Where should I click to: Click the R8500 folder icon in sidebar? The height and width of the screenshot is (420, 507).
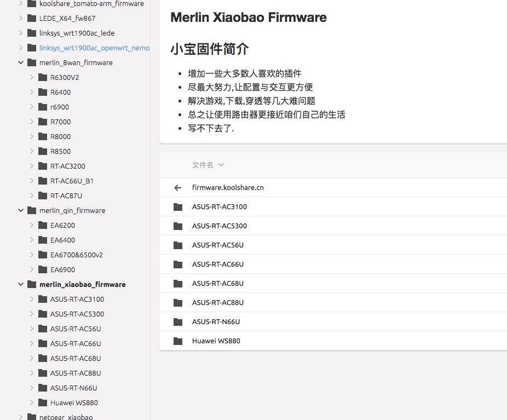(43, 151)
